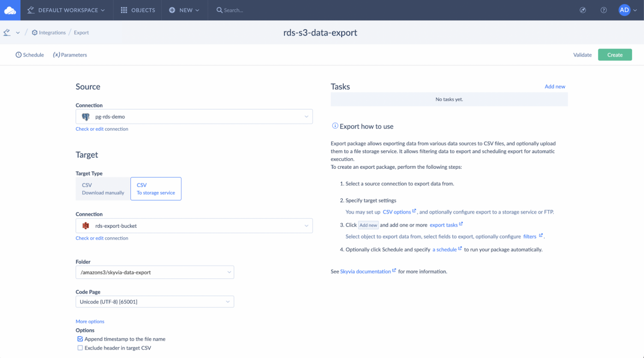644x358 pixels.
Task: Open the AD user avatar menu
Action: pos(624,10)
